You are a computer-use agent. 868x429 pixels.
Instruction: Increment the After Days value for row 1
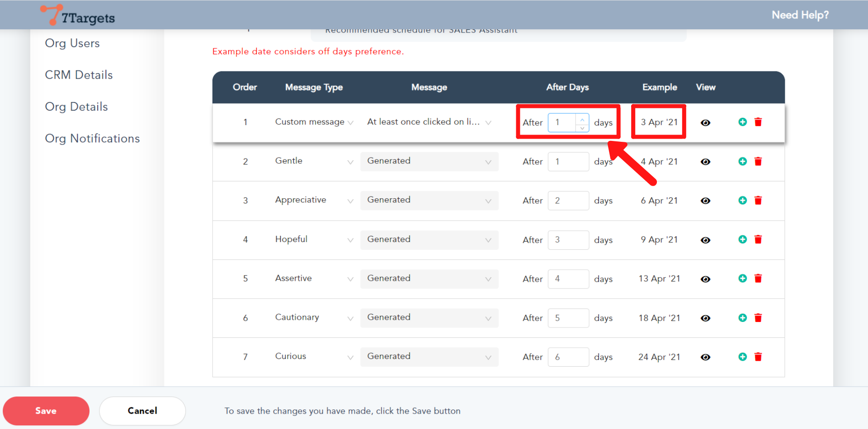[582, 118]
